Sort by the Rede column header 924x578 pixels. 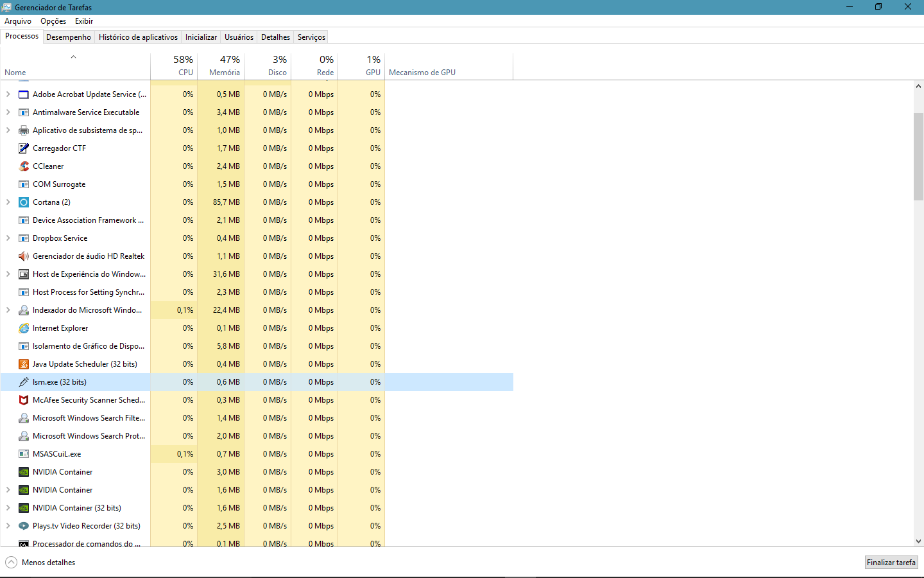(x=314, y=66)
